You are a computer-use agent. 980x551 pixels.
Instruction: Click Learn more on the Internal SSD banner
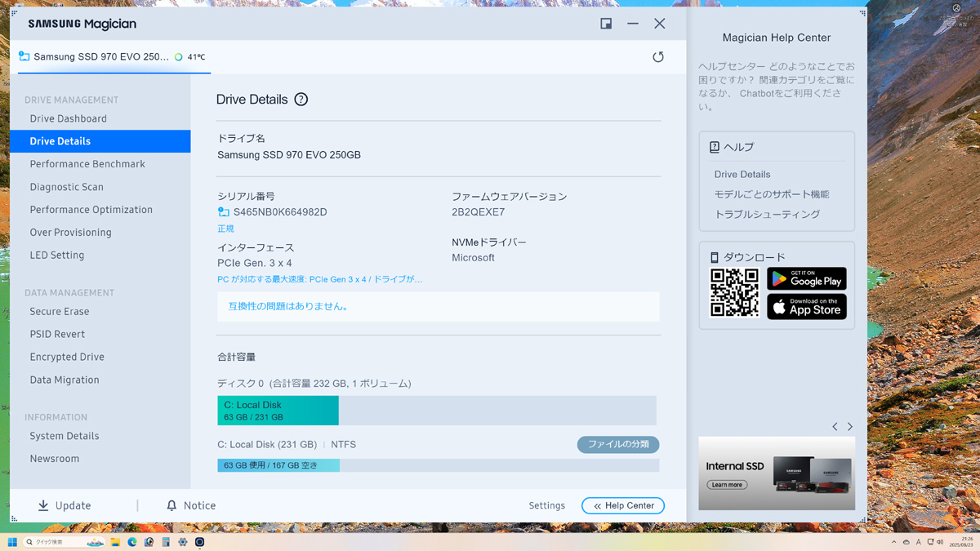point(726,485)
